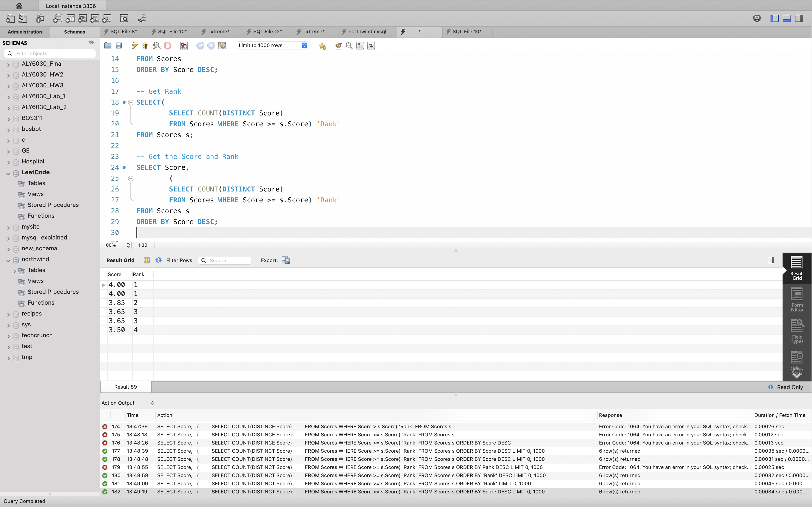Click the stop query execution icon

(167, 45)
